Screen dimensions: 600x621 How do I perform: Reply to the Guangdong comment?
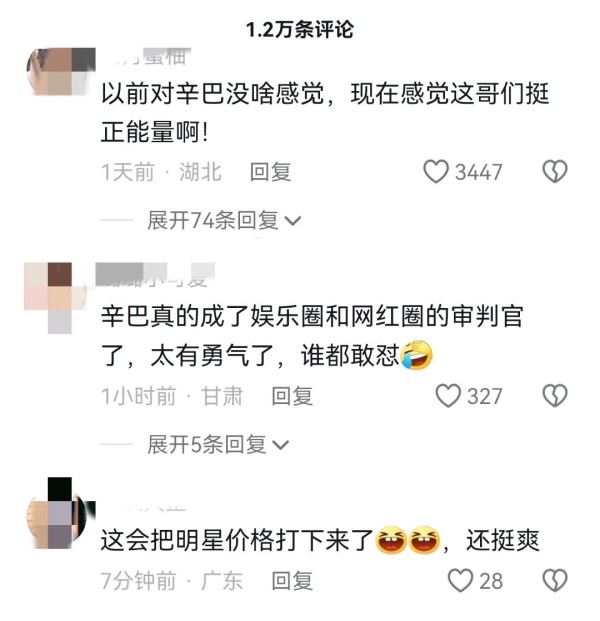292,581
